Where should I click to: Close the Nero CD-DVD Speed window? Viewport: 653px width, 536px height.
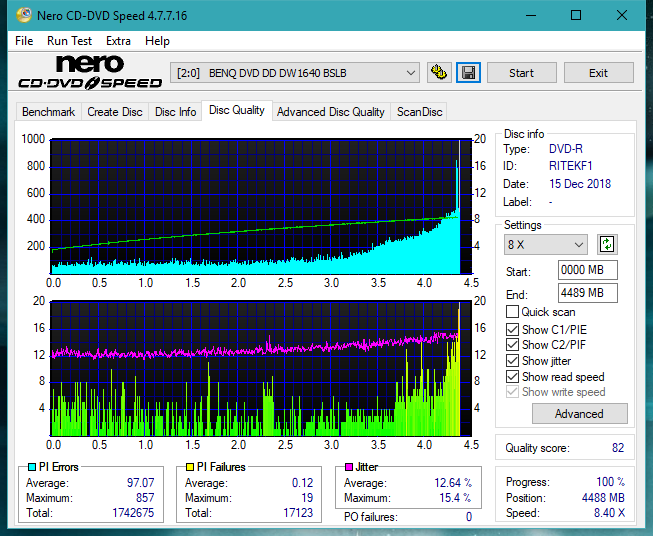(x=622, y=15)
